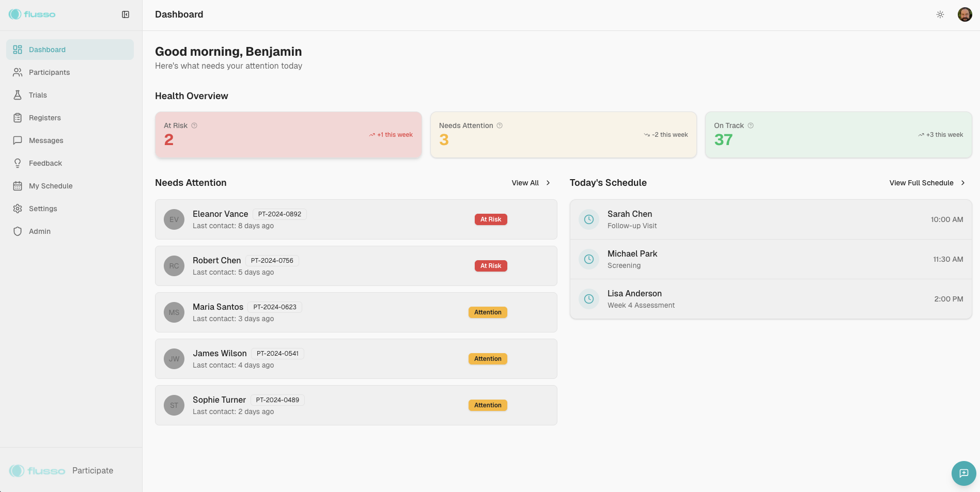
Task: Open the Feedback lightbulb section
Action: (45, 163)
